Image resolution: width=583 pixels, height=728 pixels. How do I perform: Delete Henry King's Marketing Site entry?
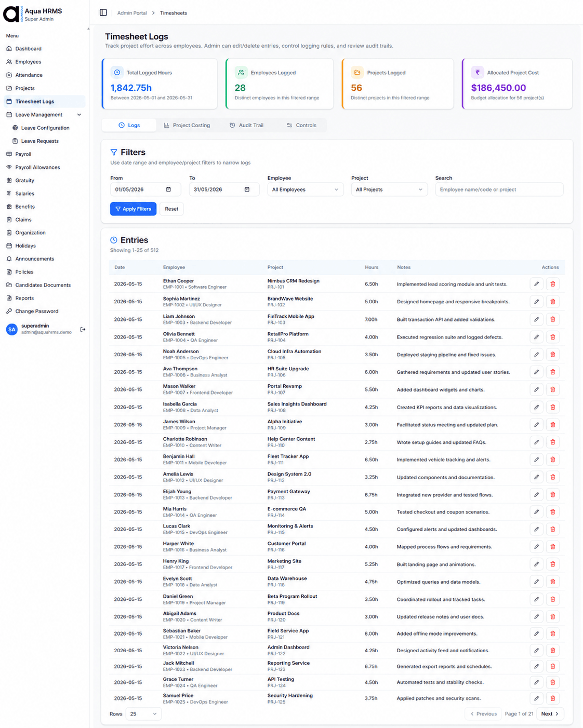click(552, 564)
